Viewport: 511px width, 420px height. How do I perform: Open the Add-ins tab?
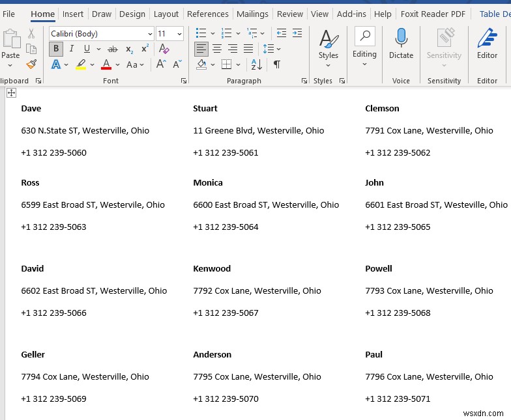pyautogui.click(x=351, y=14)
